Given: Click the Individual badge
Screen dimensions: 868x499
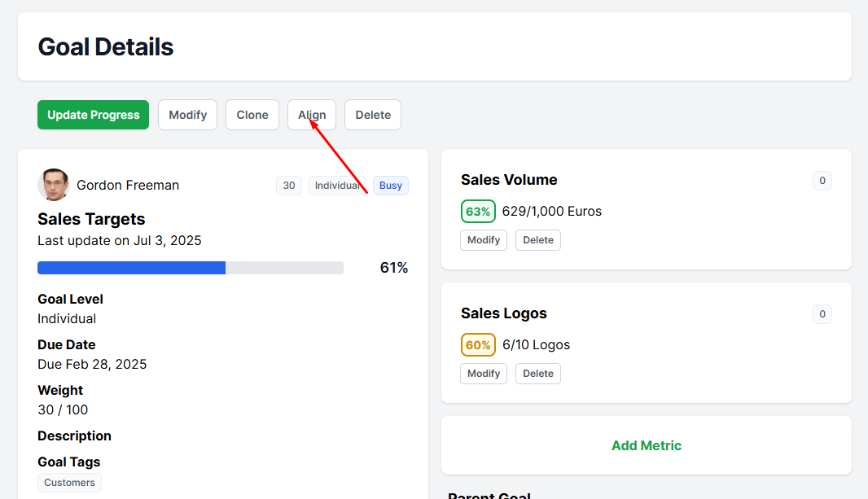Looking at the screenshot, I should pos(338,186).
